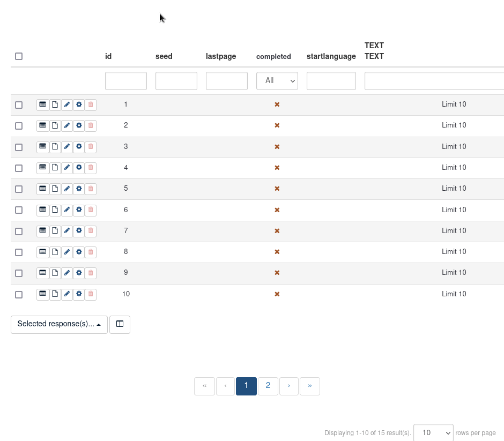Click the pencil icon in row 7
504x441 pixels.
[x=67, y=231]
